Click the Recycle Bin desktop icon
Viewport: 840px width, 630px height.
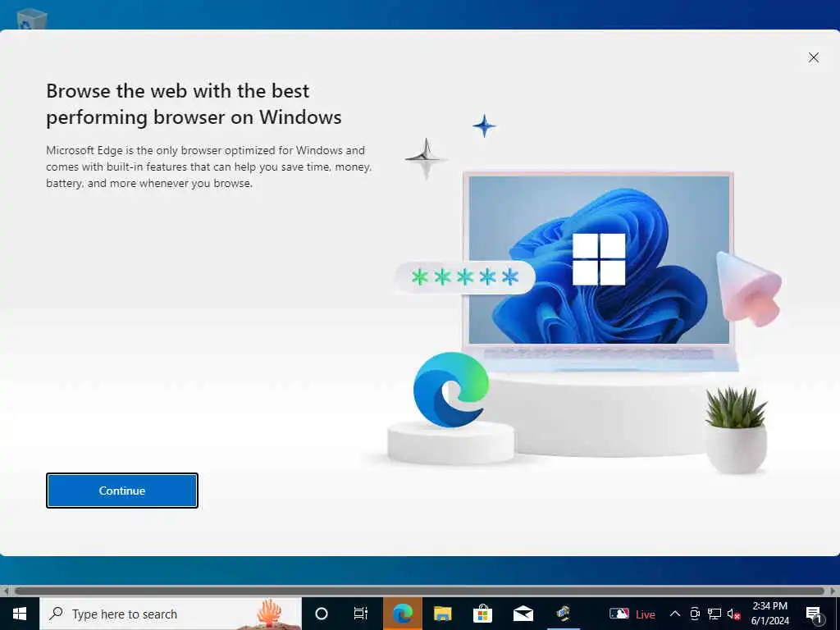(x=32, y=19)
